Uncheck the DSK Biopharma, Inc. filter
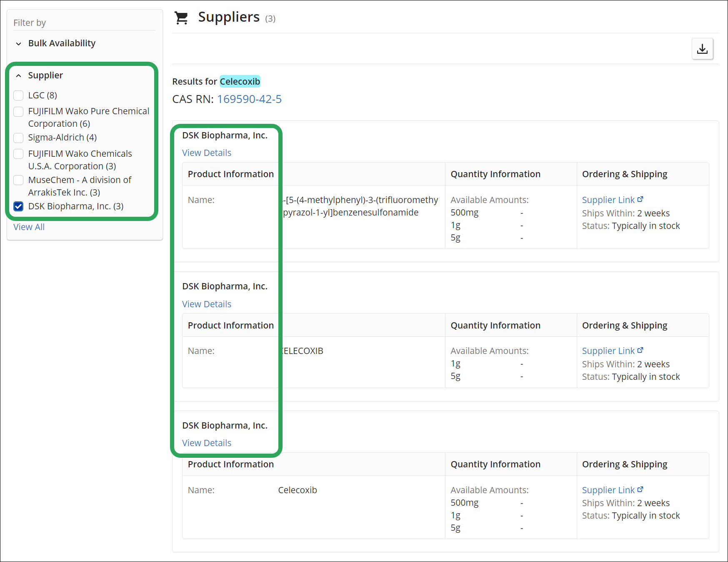Viewport: 728px width, 562px height. [18, 206]
